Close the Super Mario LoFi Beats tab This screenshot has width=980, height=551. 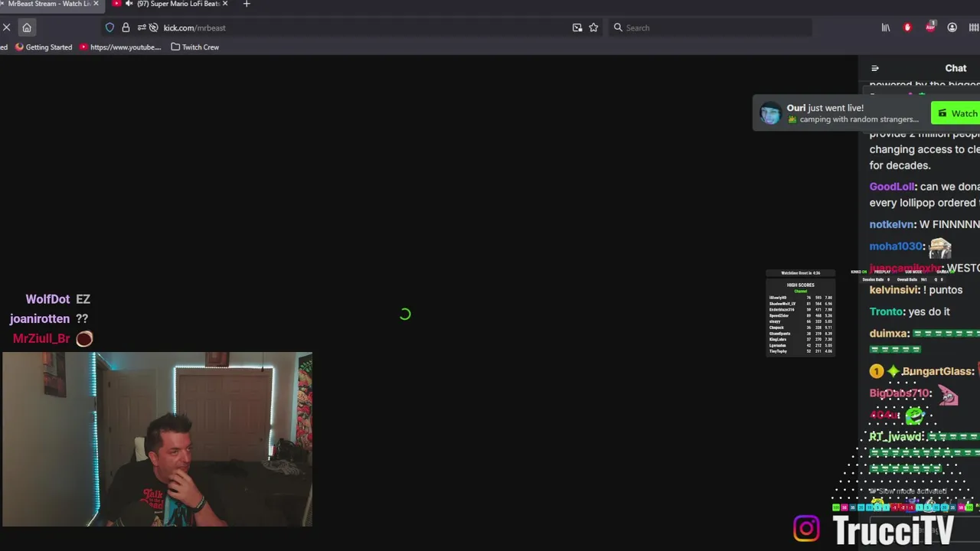[x=225, y=4]
